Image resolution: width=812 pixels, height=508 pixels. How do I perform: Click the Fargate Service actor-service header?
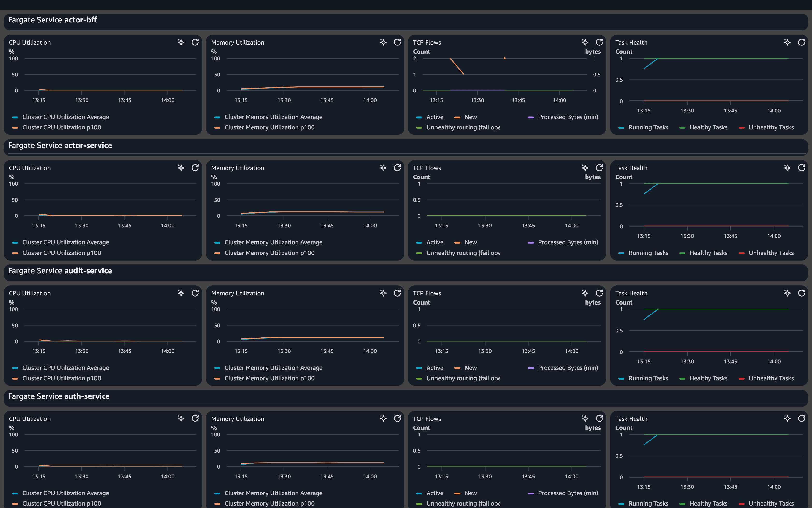pos(60,145)
